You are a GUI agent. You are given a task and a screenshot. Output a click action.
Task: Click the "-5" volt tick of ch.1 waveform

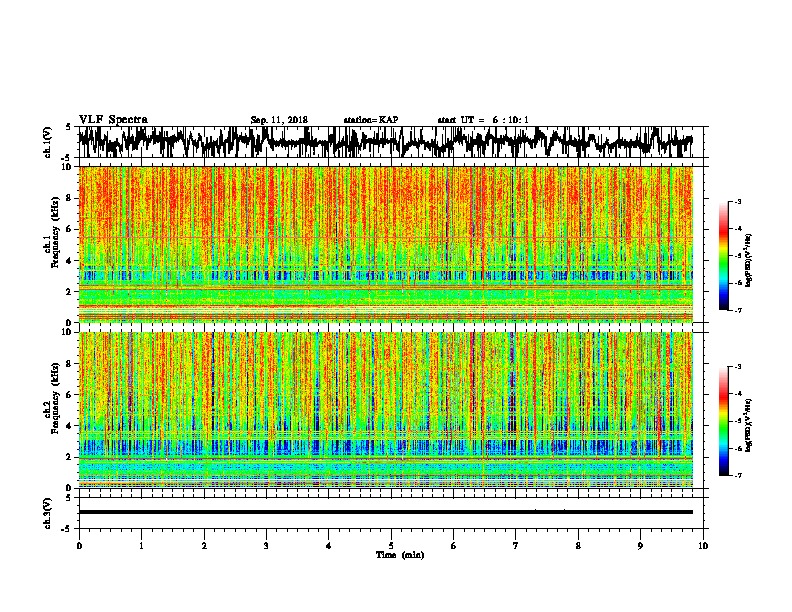(67, 158)
